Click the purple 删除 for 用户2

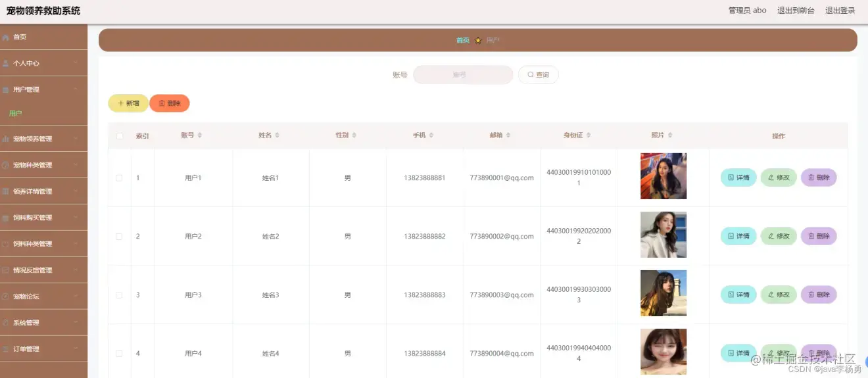tap(819, 236)
